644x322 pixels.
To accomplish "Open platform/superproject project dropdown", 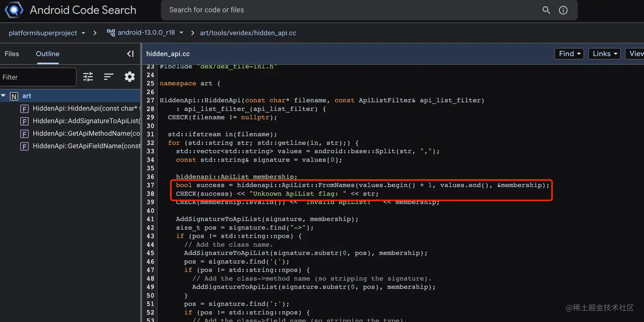I will coord(47,33).
